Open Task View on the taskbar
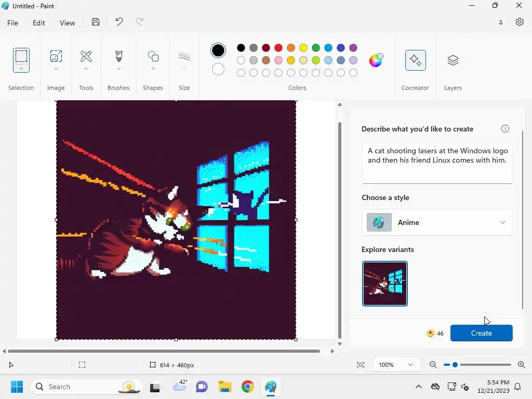This screenshot has height=399, width=532. coord(155,387)
